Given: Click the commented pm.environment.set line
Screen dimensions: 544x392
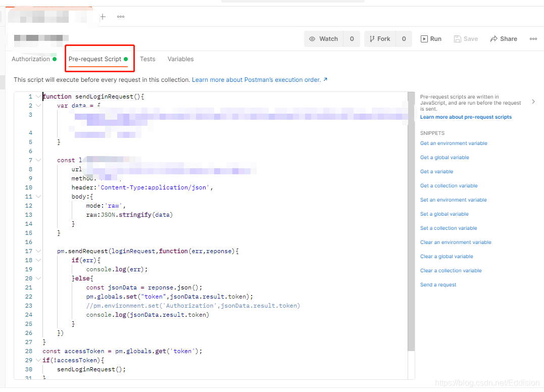Looking at the screenshot, I should (x=193, y=306).
